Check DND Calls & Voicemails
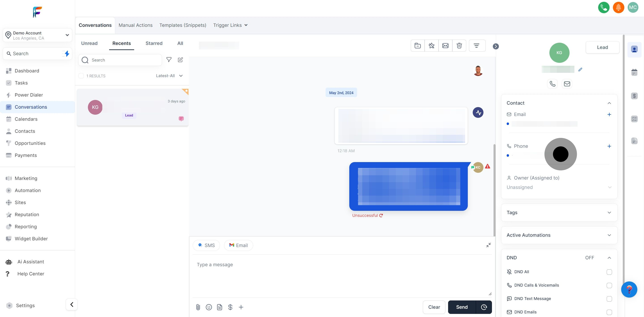 609,285
